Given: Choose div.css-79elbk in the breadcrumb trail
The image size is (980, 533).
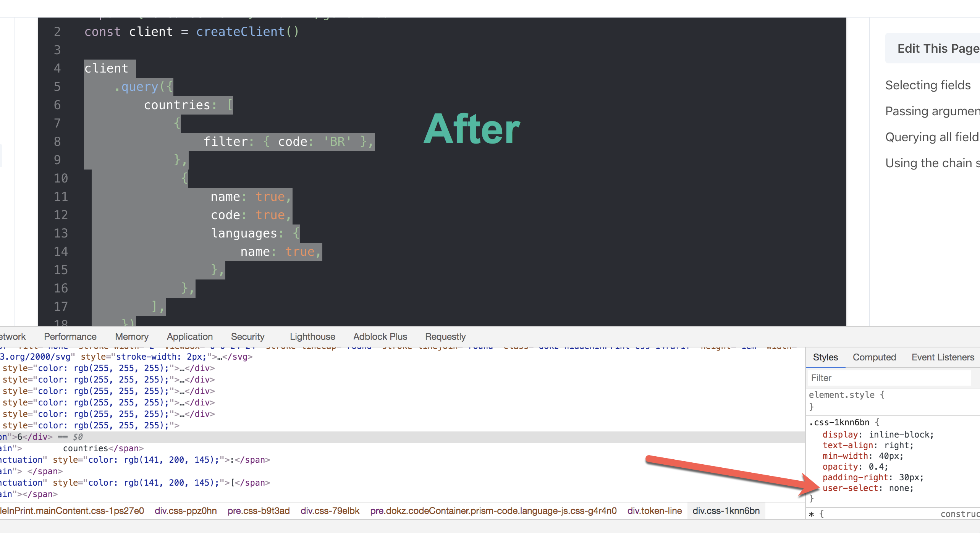Looking at the screenshot, I should (330, 511).
